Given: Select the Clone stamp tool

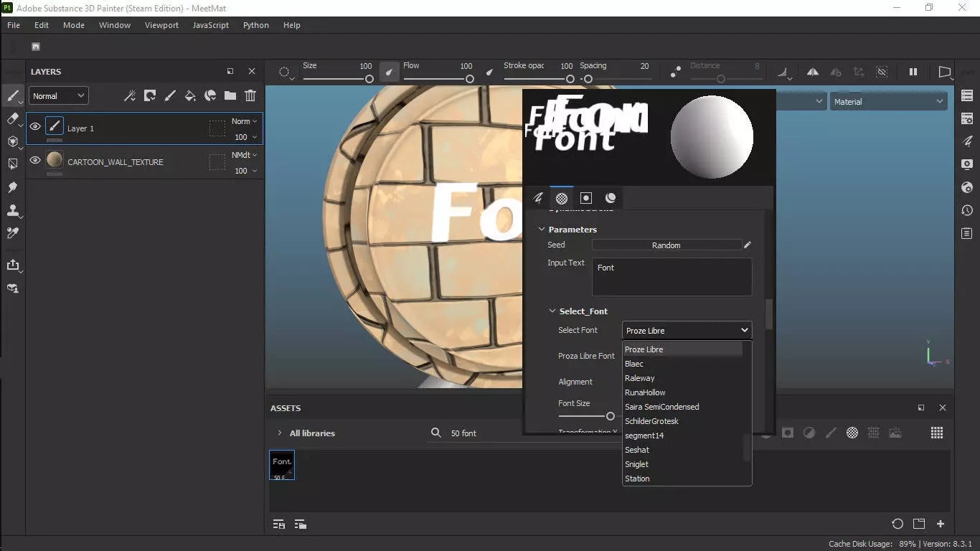Looking at the screenshot, I should coord(12,210).
